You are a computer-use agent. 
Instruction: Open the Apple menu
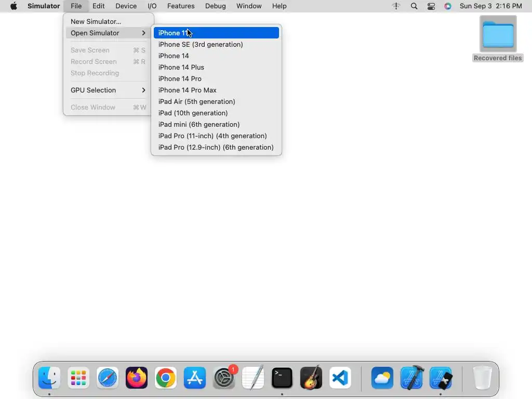(14, 6)
